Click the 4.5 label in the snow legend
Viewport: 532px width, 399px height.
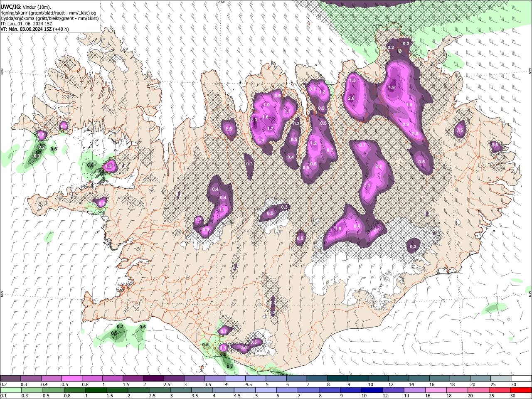(x=248, y=384)
